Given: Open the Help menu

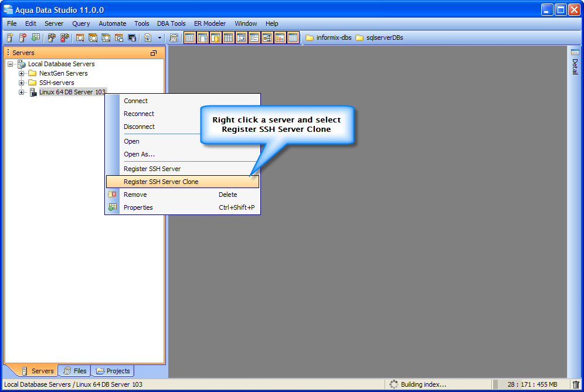Looking at the screenshot, I should tap(272, 23).
